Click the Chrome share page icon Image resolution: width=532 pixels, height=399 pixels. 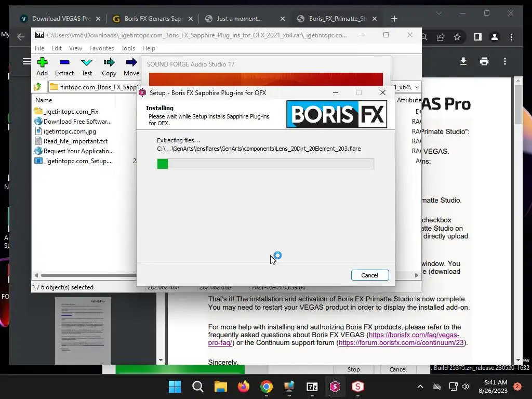(441, 37)
